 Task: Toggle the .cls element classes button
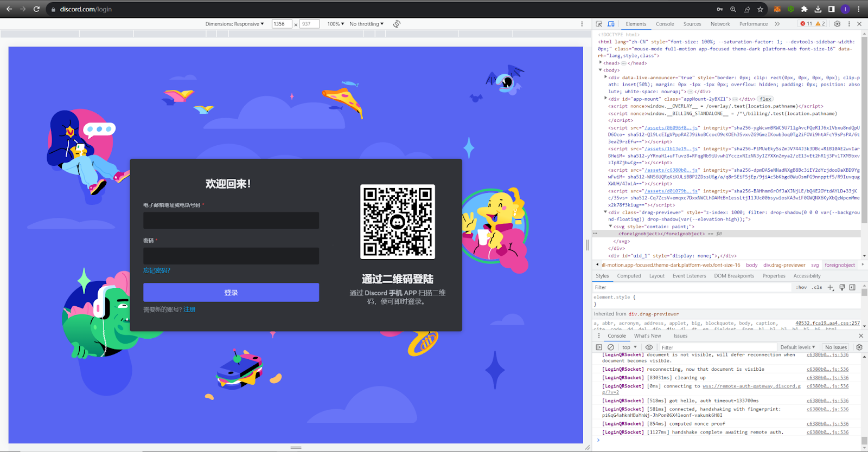coord(816,287)
